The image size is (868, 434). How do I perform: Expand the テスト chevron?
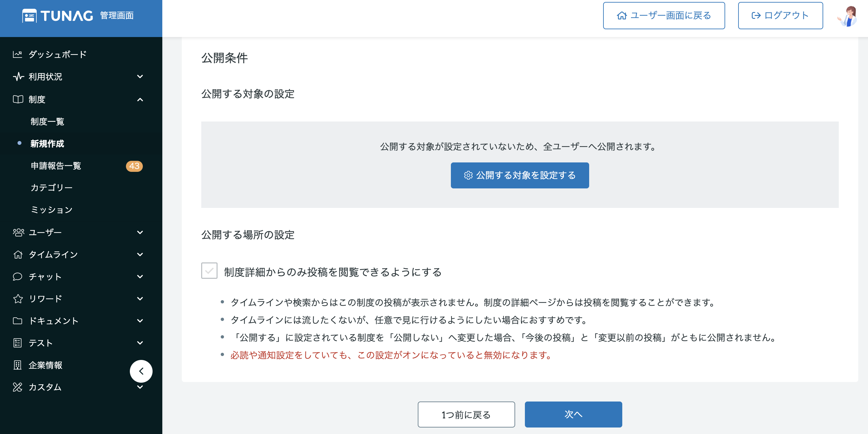coord(140,343)
